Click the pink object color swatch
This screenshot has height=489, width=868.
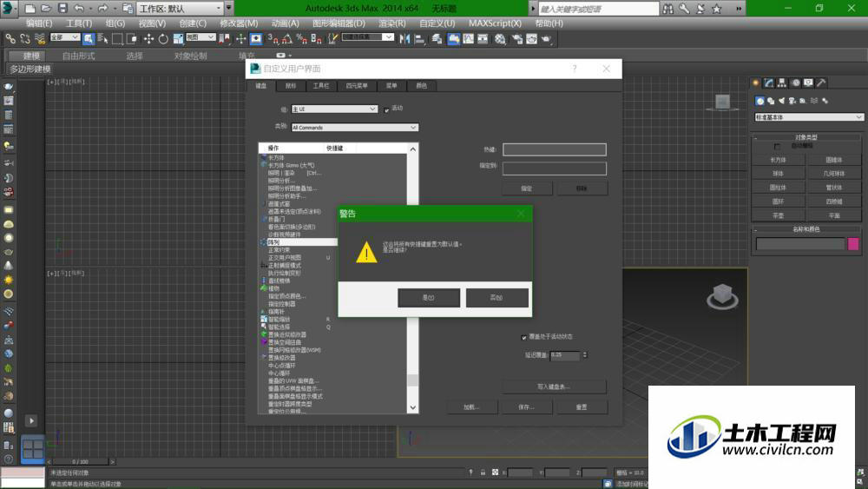click(853, 244)
